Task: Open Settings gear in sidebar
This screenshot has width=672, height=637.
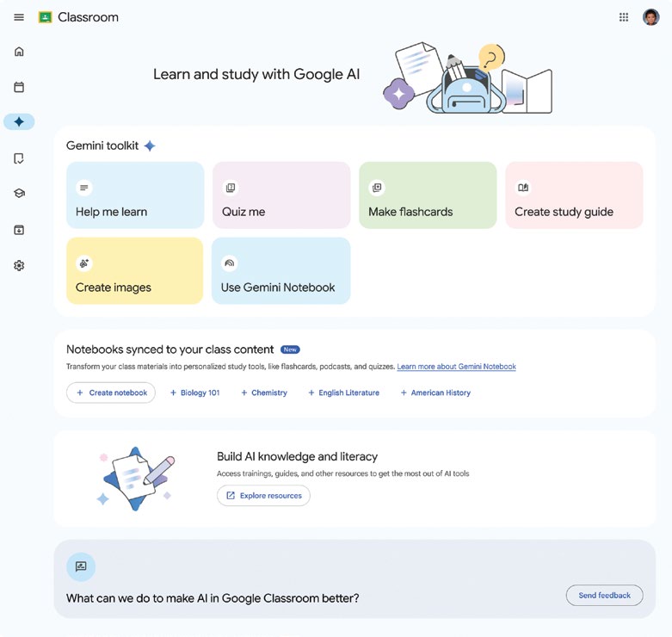Action: pyautogui.click(x=19, y=266)
